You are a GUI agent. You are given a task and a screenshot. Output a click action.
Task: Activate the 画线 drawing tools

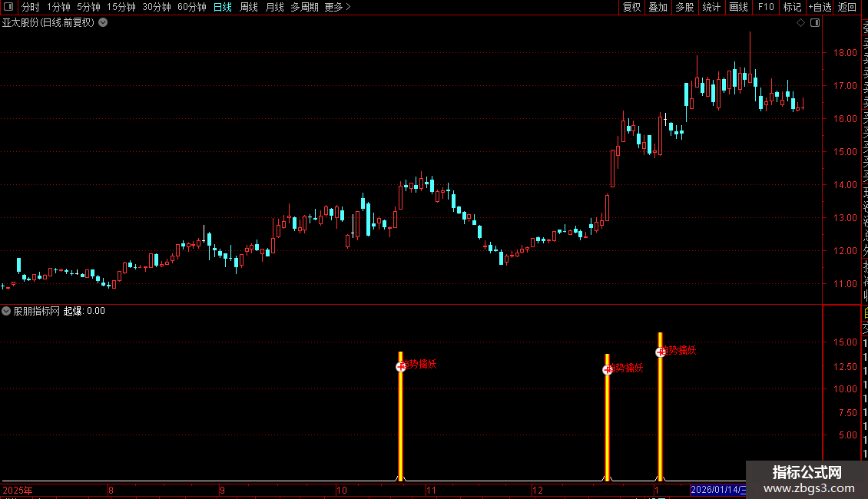[x=738, y=7]
